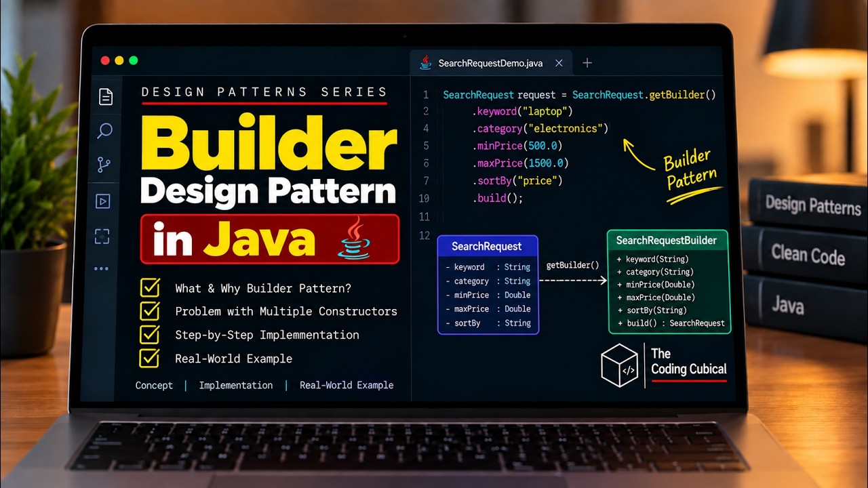Screen dimensions: 868x488
Task: Click the green maximize window dot
Action: click(x=134, y=60)
